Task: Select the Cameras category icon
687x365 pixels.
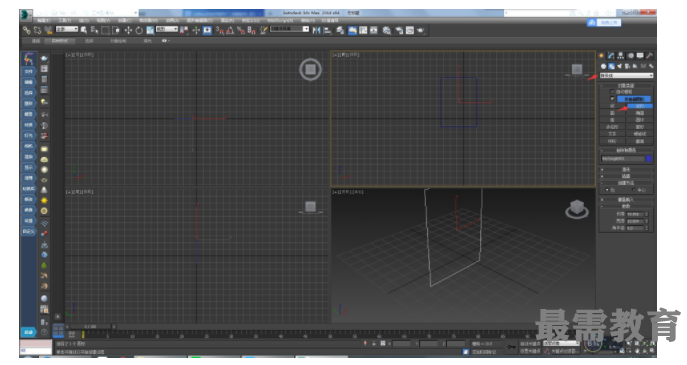Action: click(x=627, y=66)
